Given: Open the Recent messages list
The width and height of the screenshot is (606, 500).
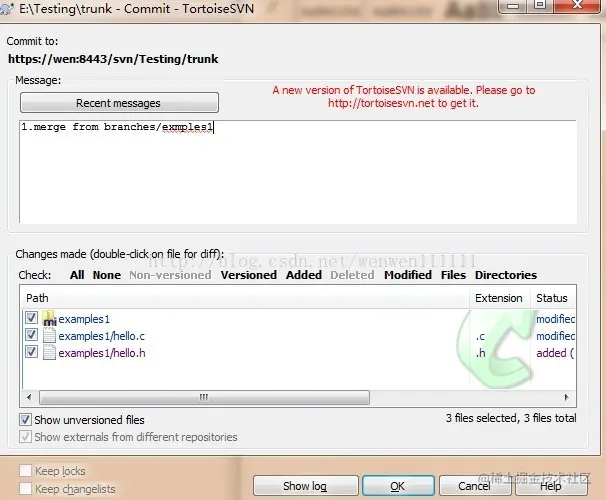Looking at the screenshot, I should pyautogui.click(x=119, y=103).
